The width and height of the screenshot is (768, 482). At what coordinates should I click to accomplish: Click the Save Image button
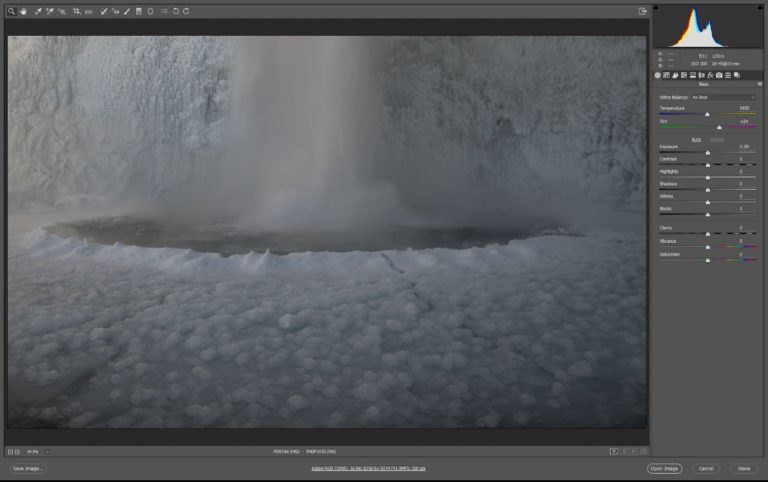(28, 469)
